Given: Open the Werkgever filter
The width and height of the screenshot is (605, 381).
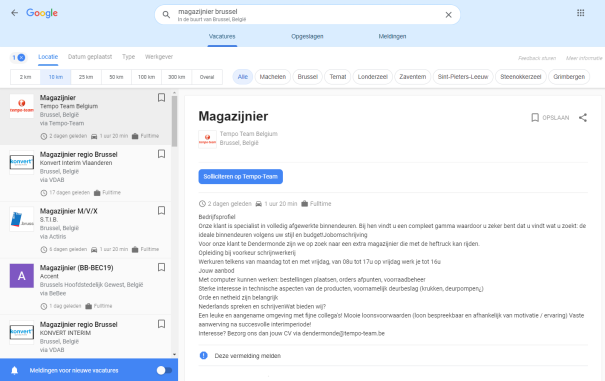Looking at the screenshot, I should [159, 57].
